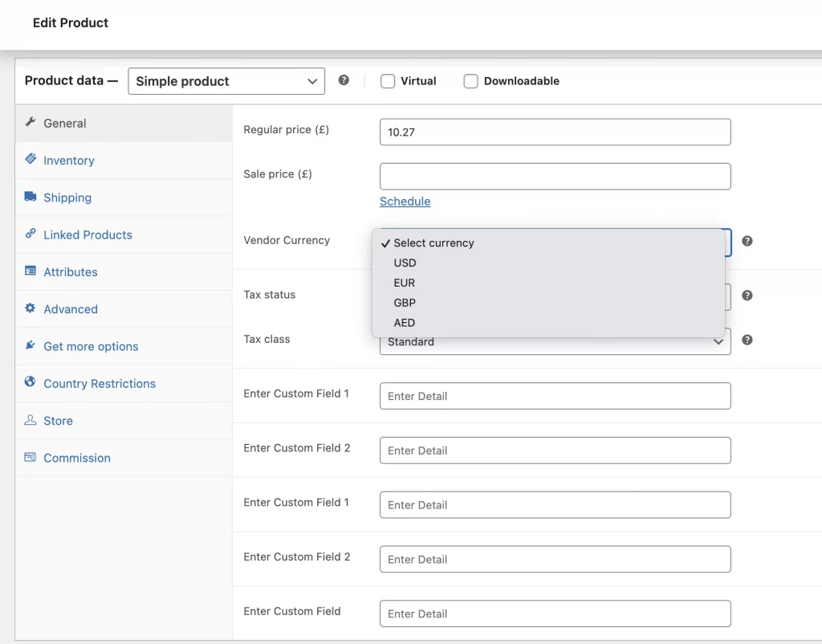Open the Simple product type dropdown
This screenshot has height=644, width=822.
226,81
